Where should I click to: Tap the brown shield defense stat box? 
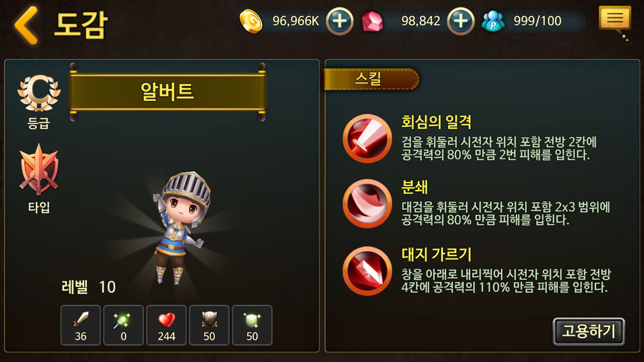click(x=209, y=325)
